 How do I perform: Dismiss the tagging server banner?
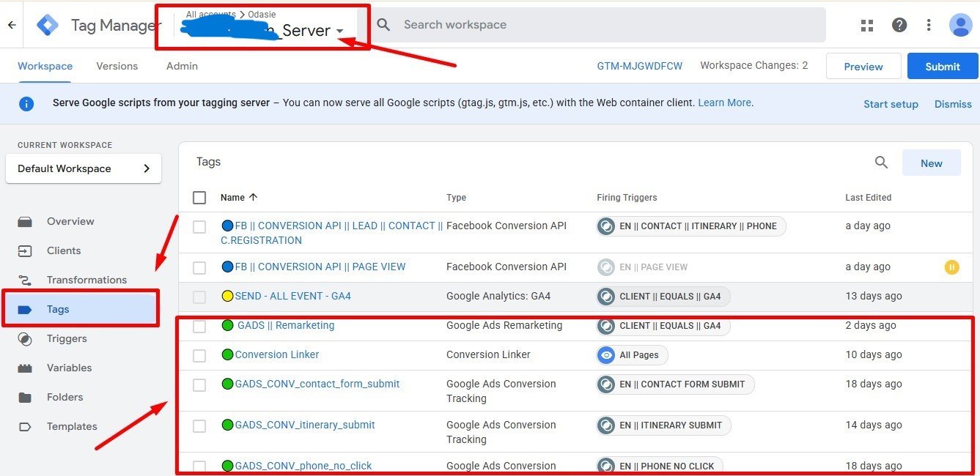(x=953, y=104)
